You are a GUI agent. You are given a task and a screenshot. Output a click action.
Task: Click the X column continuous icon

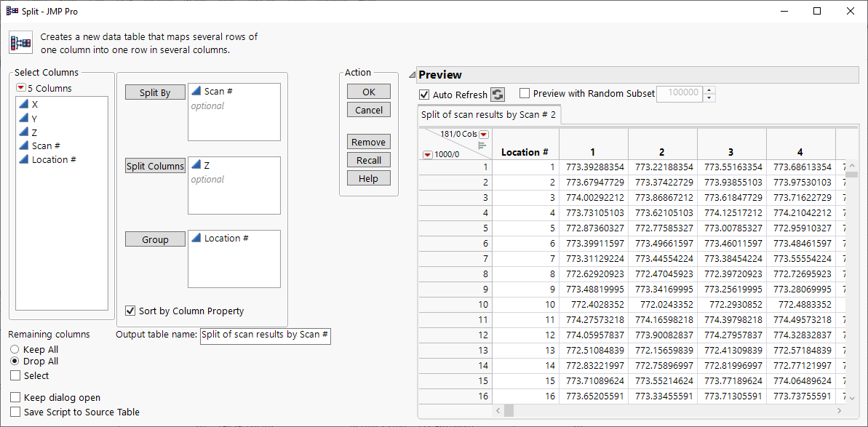coord(23,105)
